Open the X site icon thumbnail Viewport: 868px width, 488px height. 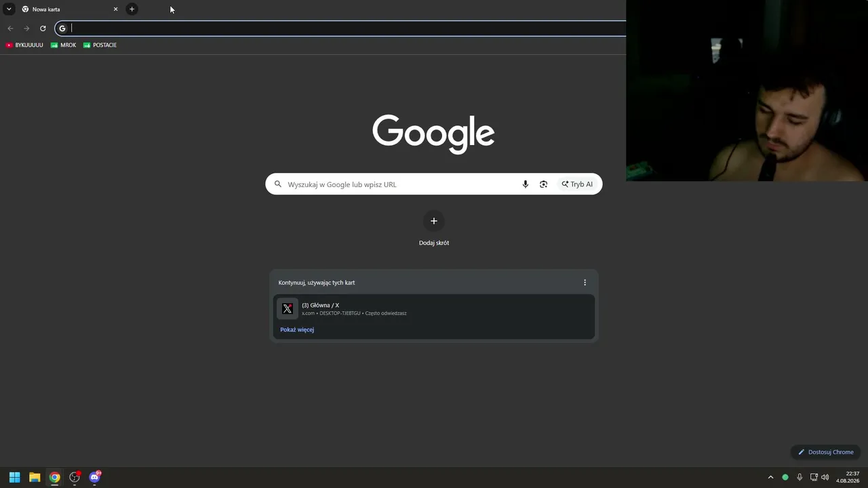pos(288,309)
